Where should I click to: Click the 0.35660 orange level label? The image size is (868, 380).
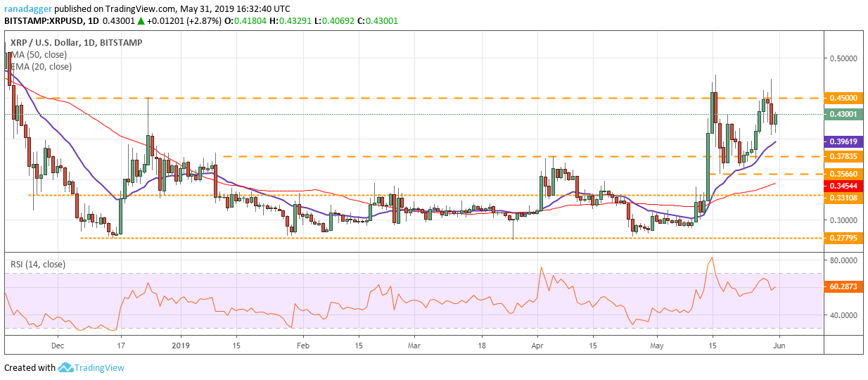click(x=844, y=174)
